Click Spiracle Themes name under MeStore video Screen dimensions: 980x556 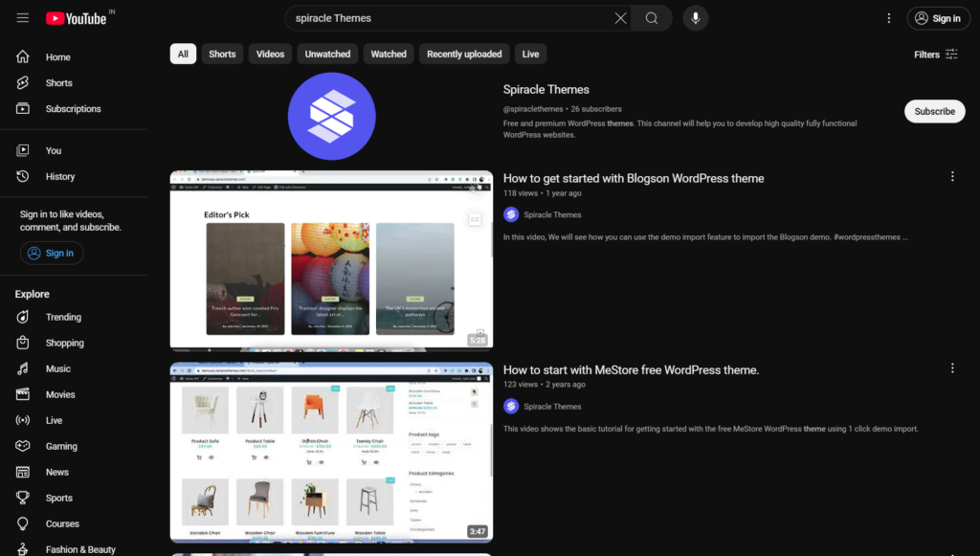click(552, 406)
